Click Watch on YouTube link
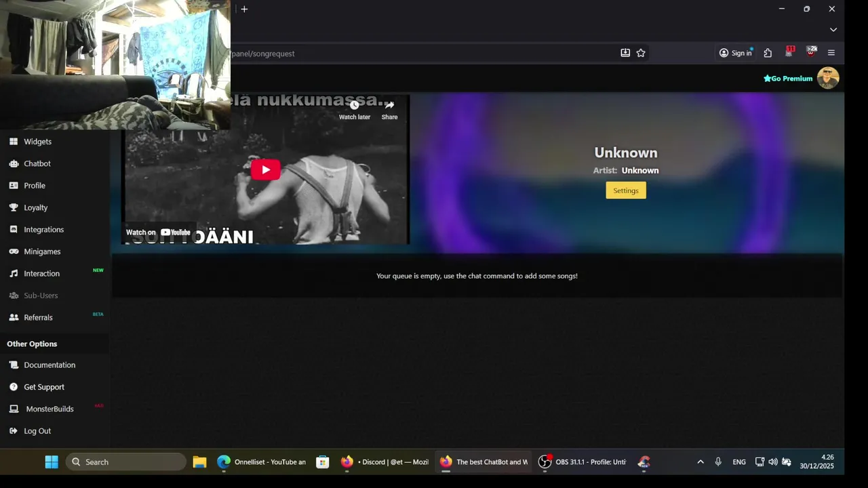The height and width of the screenshot is (488, 868). (x=158, y=232)
